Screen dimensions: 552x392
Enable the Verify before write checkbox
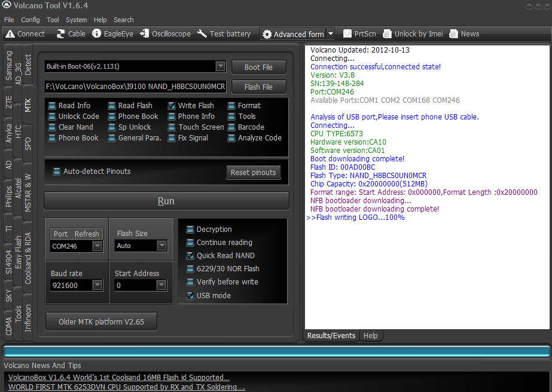pyautogui.click(x=190, y=282)
